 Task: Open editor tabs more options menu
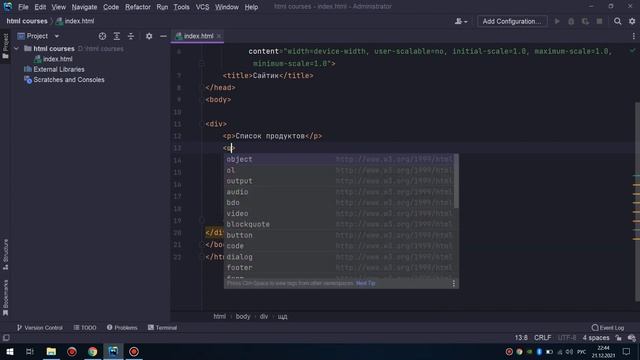[x=633, y=36]
